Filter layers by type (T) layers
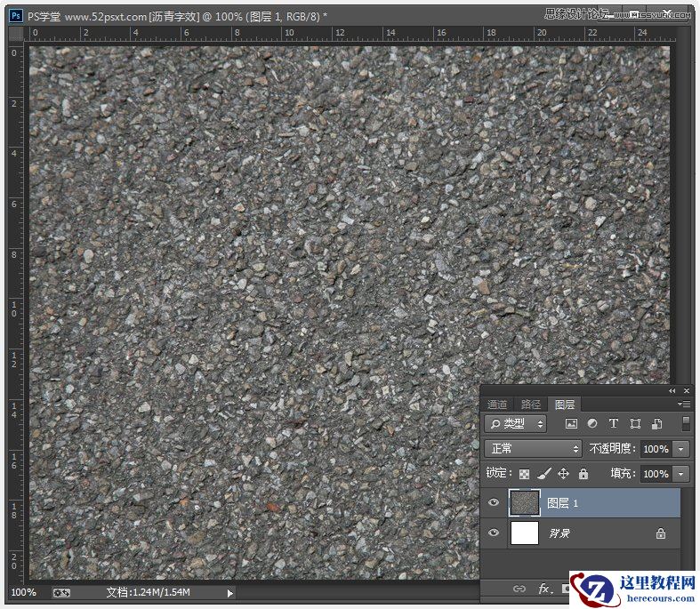Image resolution: width=700 pixels, height=609 pixels. pyautogui.click(x=614, y=423)
